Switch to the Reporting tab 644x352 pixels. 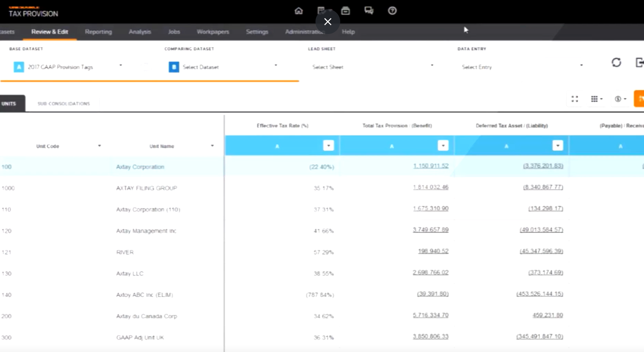point(98,32)
